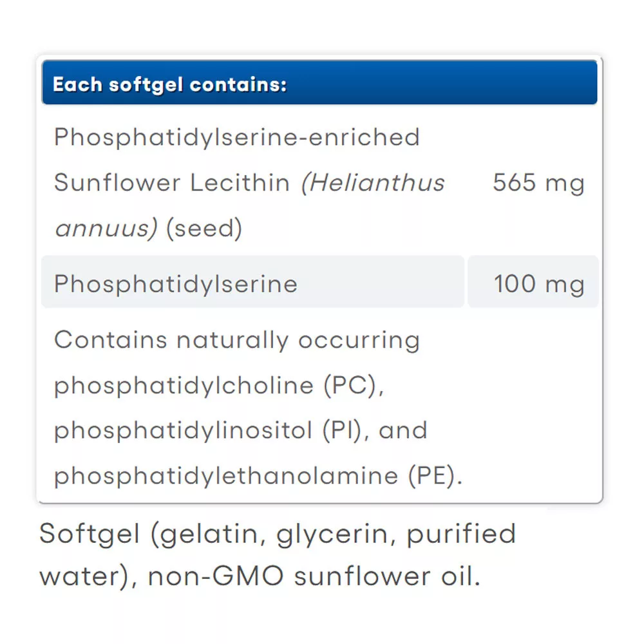The width and height of the screenshot is (644, 644).
Task: Click the "(seed)" text
Action: click(x=204, y=229)
